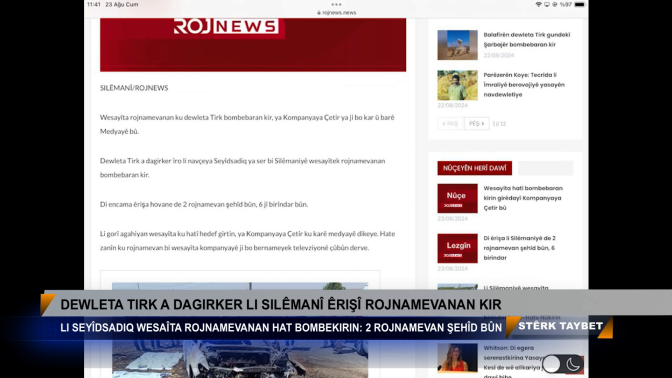Select the NÛÇEYÊN HERÎ DAWÎ tab
The image size is (672, 378).
474,168
